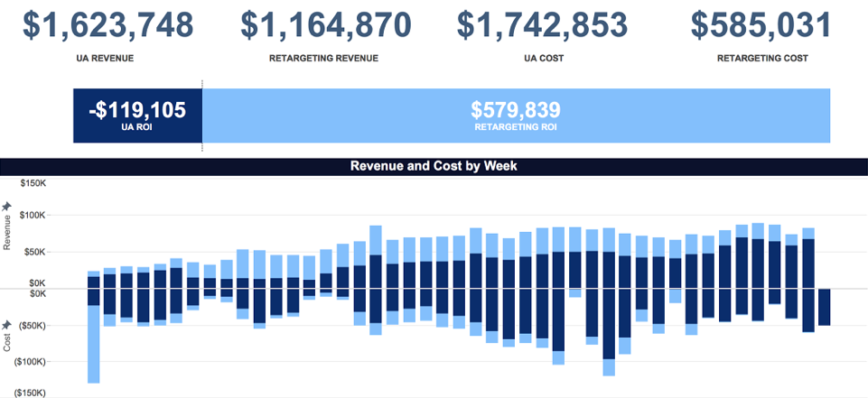Click the pin icon beside the Revenue axis
The width and height of the screenshot is (868, 398).
point(7,207)
